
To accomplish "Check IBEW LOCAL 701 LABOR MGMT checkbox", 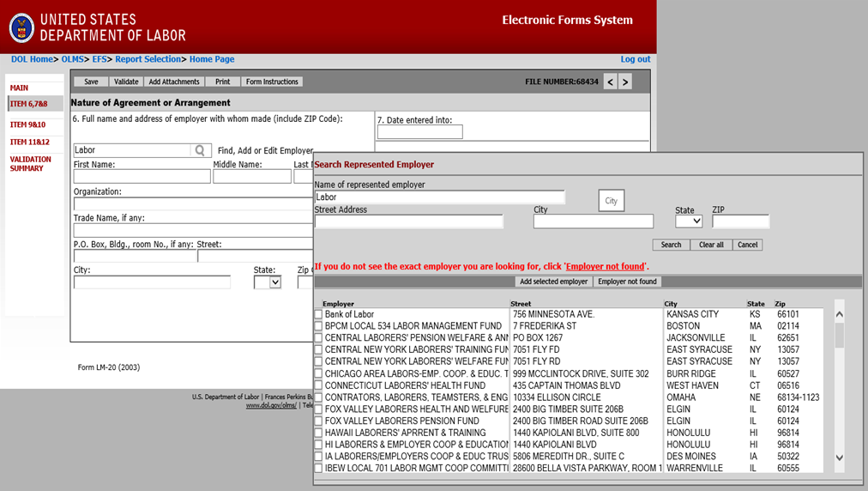I will [318, 469].
